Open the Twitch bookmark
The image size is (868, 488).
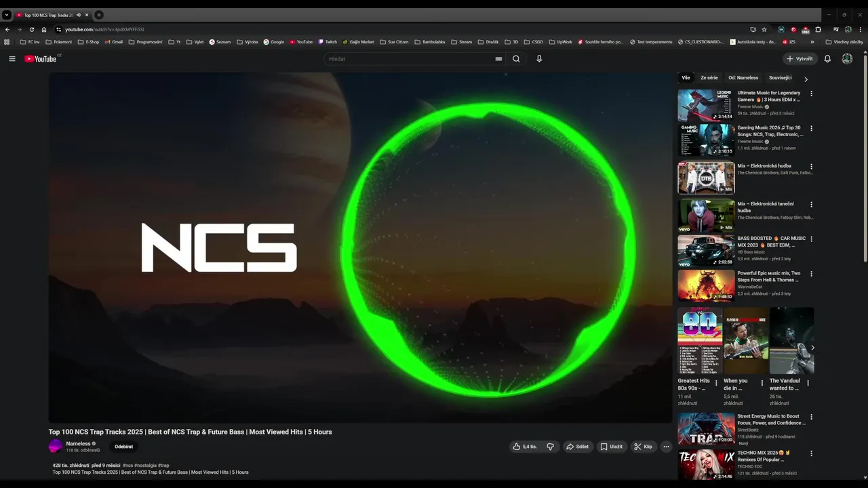(x=328, y=42)
